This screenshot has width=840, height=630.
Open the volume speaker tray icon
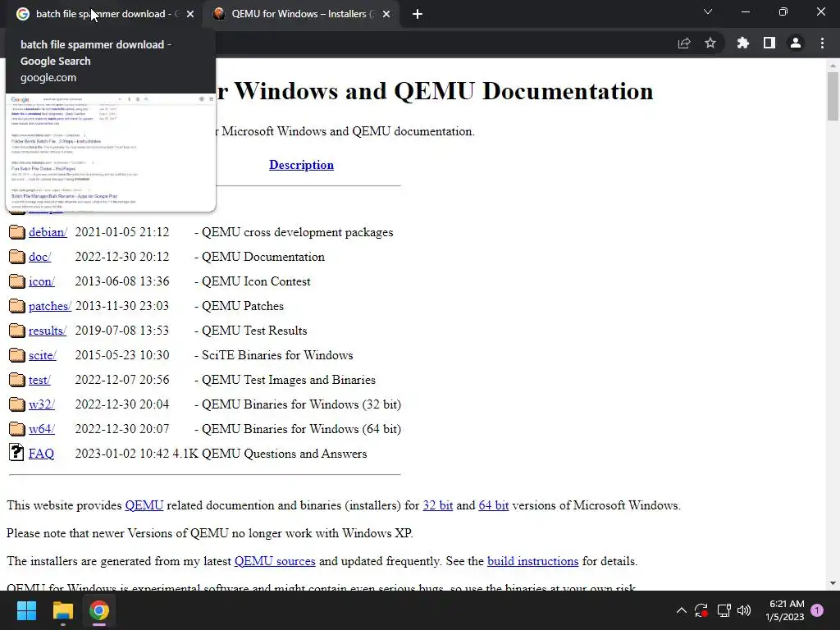click(x=744, y=610)
